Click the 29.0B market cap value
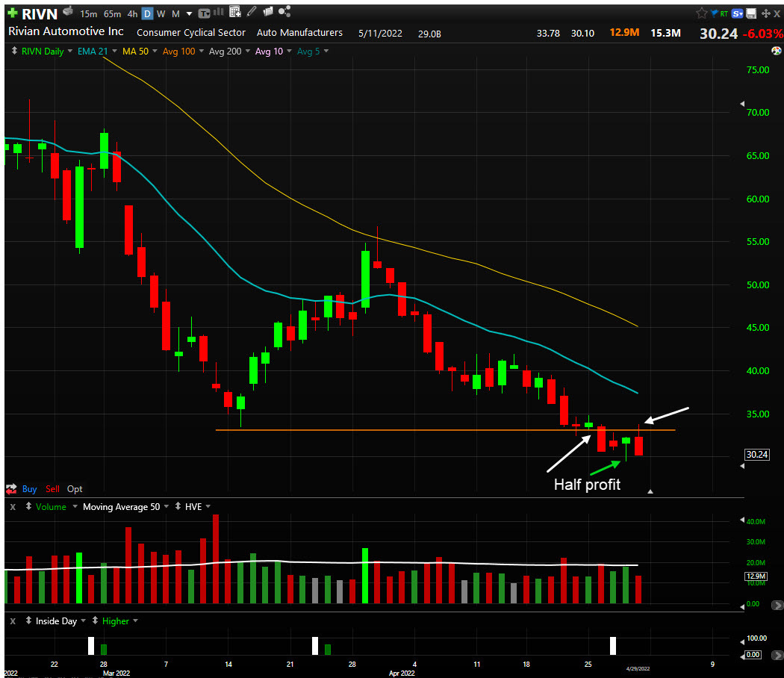 [429, 34]
